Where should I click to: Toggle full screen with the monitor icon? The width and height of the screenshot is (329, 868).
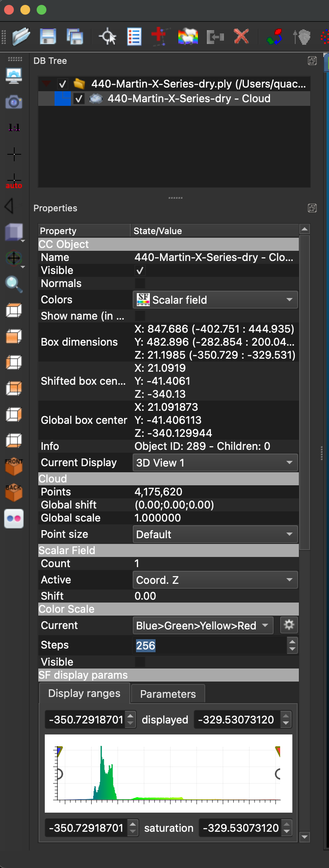click(x=14, y=76)
